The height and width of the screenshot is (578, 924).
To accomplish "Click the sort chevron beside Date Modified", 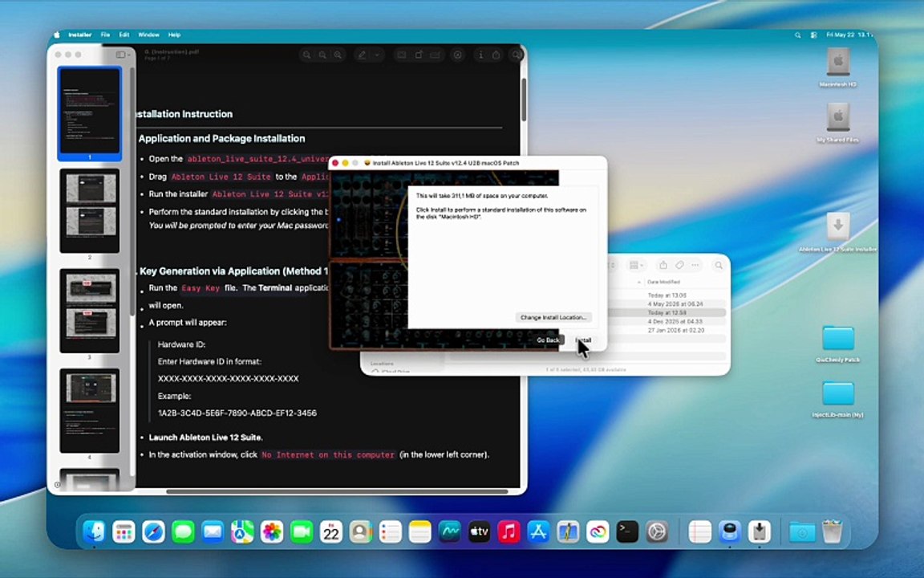I will click(x=638, y=282).
